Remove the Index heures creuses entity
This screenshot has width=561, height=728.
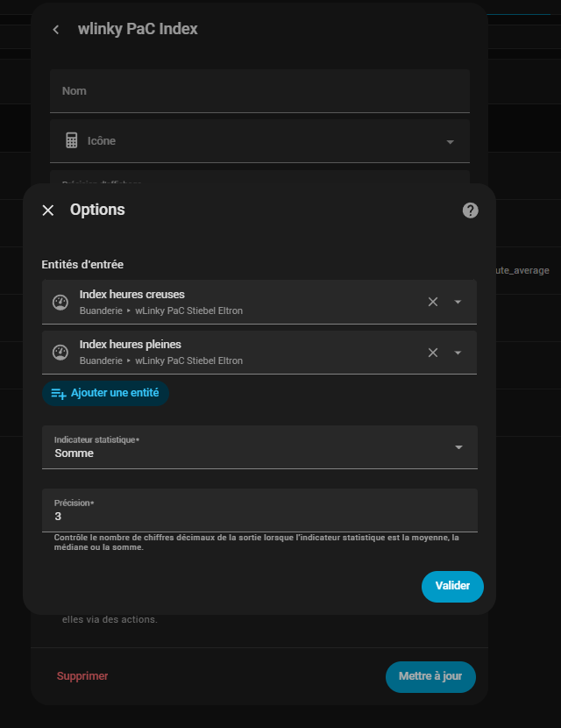point(432,303)
